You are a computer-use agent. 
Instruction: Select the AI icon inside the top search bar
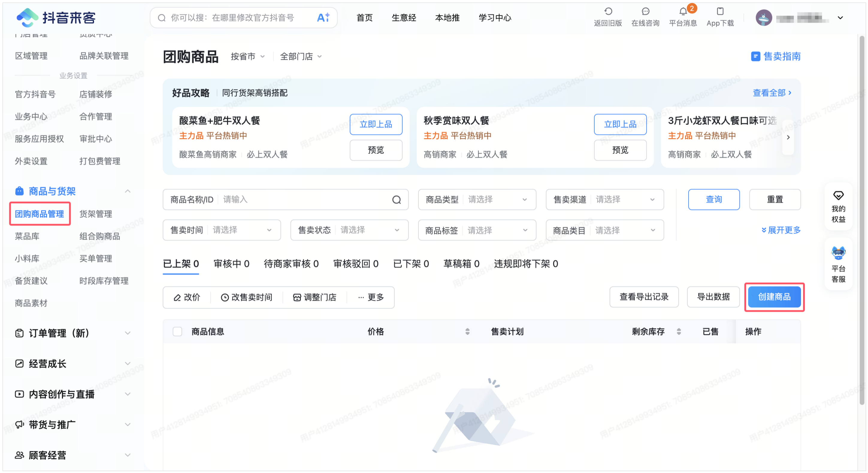click(323, 18)
